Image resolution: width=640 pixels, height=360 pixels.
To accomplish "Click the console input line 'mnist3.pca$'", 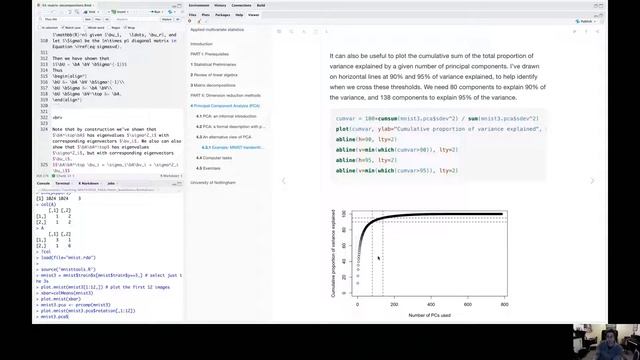I will [54, 317].
